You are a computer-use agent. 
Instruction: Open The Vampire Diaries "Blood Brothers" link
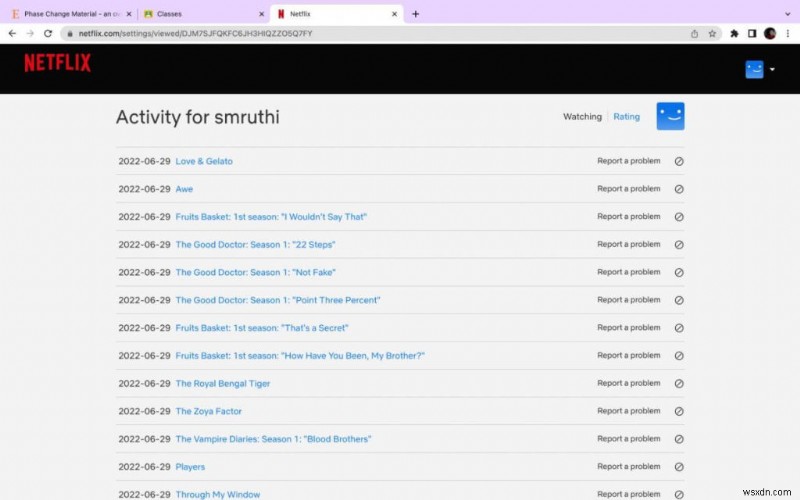point(273,439)
